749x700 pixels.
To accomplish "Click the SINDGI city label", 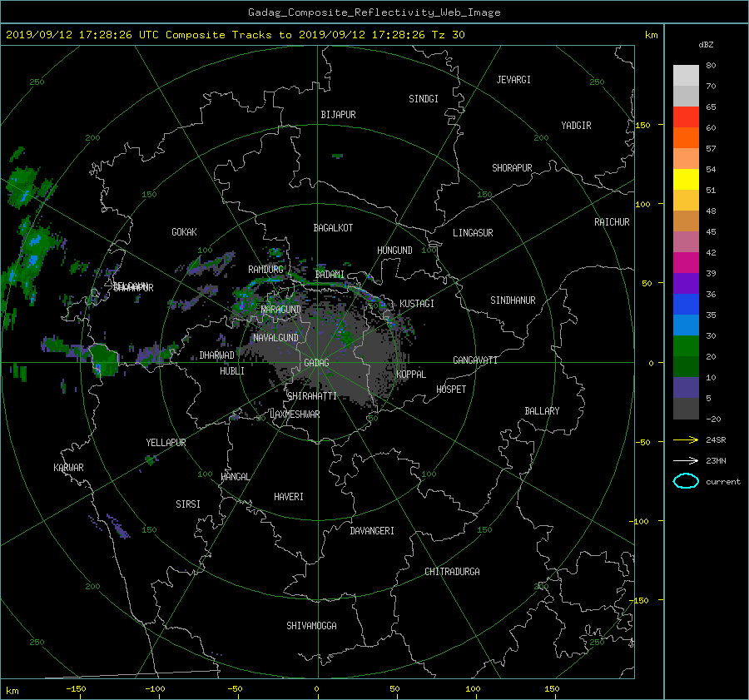I will 424,99.
